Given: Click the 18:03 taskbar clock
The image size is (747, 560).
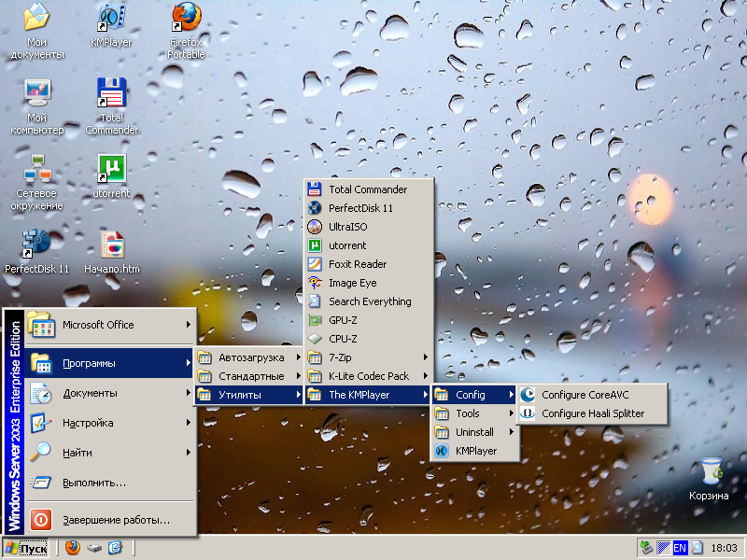Looking at the screenshot, I should [x=724, y=548].
